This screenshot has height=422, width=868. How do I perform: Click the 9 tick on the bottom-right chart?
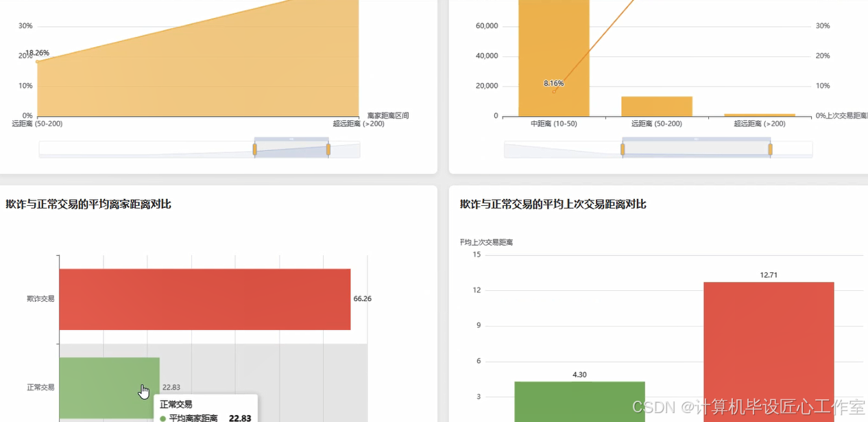[x=479, y=326]
